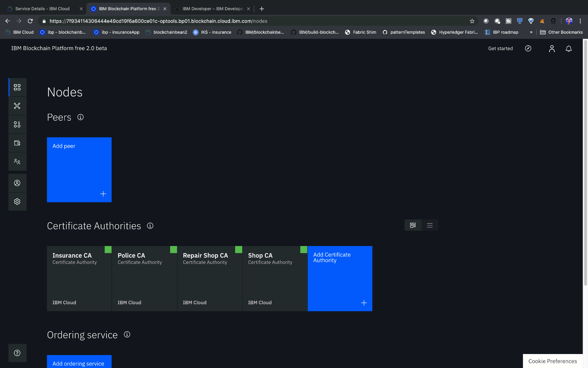Click the info icon beside Certificate Authorities
Screen dimensions: 588x368
[x=150, y=226]
